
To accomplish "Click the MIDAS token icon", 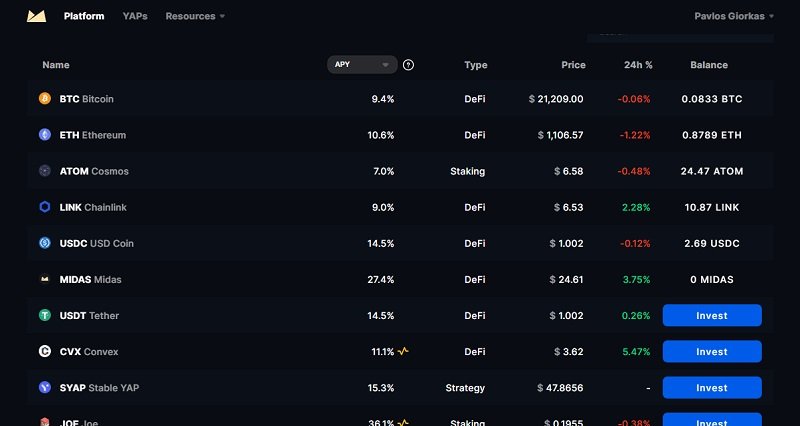I will pos(45,280).
